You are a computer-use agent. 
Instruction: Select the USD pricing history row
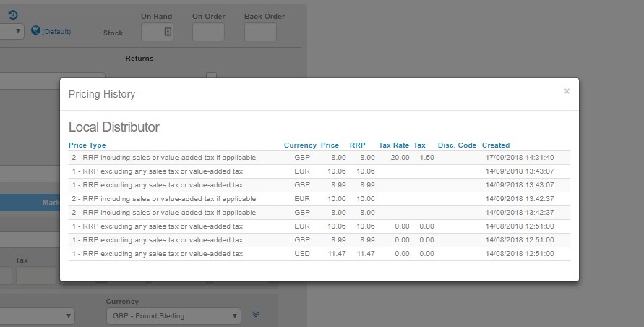(x=318, y=254)
